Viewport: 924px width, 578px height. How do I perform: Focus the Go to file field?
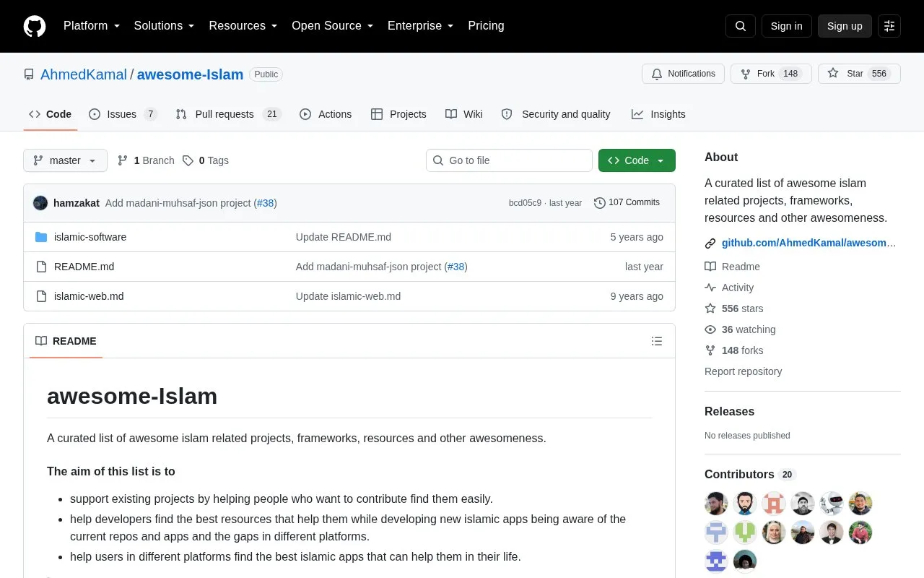[509, 160]
